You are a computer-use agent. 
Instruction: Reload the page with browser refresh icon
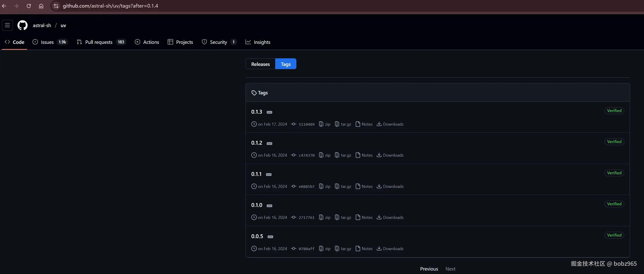(29, 6)
